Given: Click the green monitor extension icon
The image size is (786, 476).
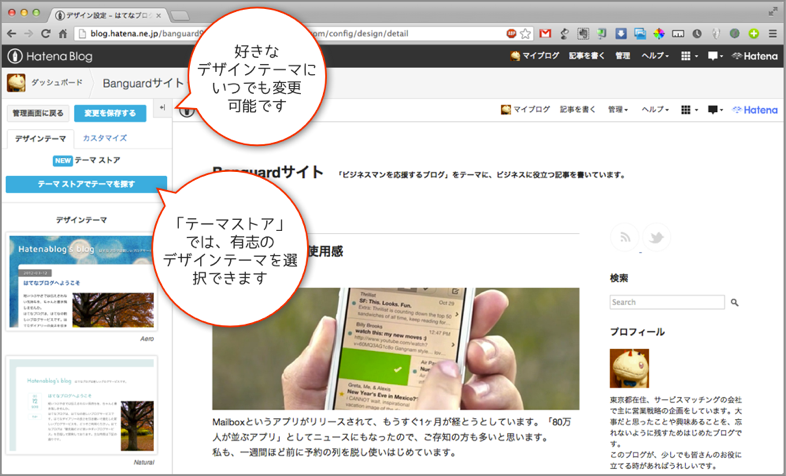Looking at the screenshot, I should coord(602,34).
